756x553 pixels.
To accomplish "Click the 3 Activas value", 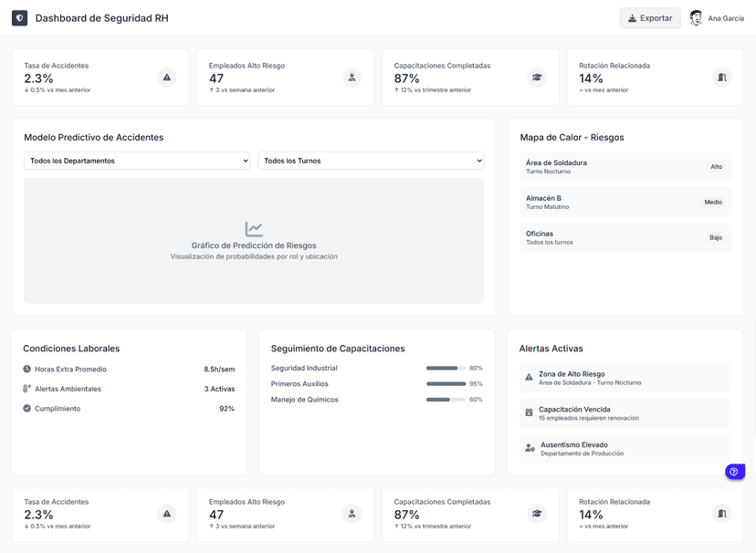I will click(219, 389).
